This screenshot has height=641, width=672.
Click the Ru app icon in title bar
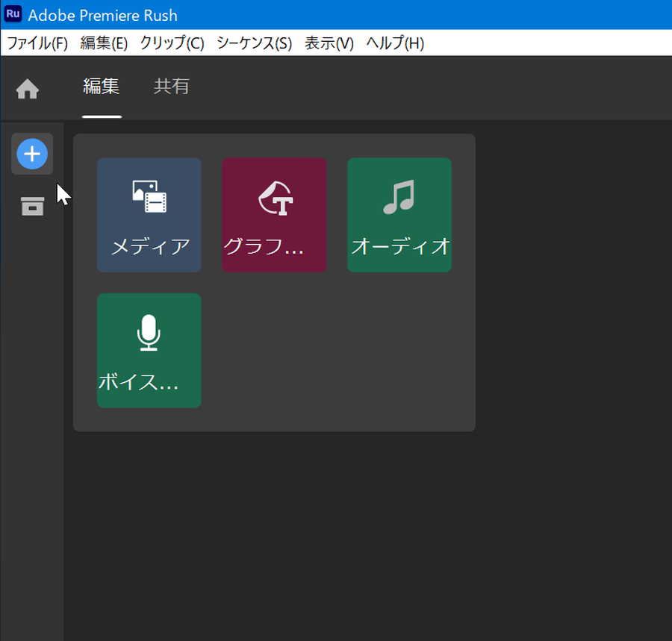13,14
